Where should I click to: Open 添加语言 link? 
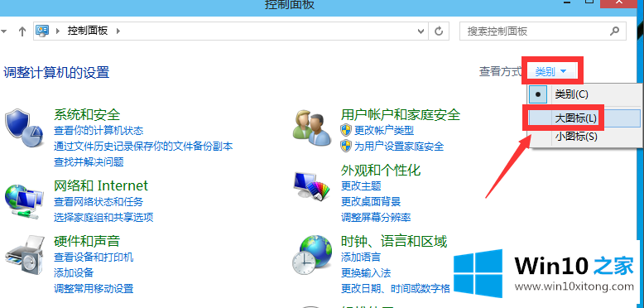click(361, 257)
